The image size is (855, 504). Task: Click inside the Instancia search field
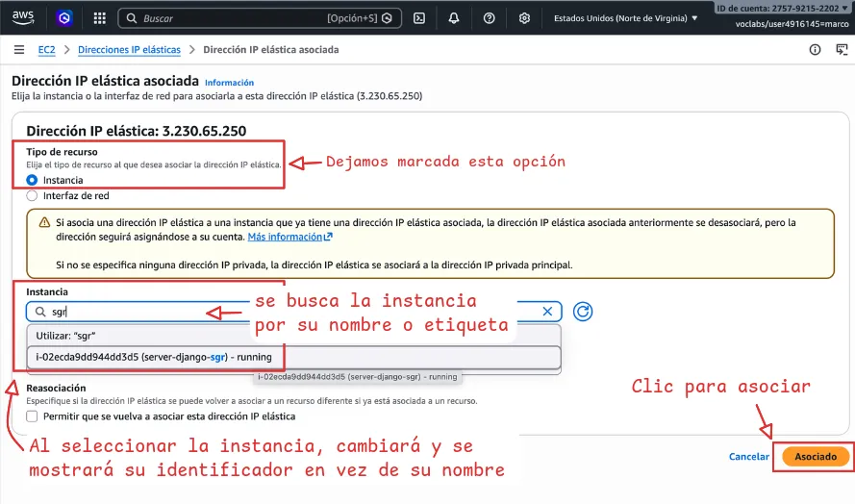coord(294,312)
